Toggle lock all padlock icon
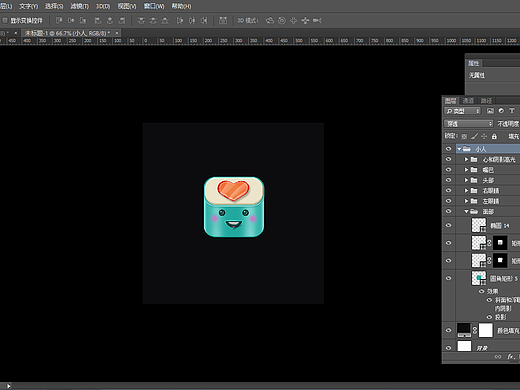520x390 pixels. coord(494,136)
